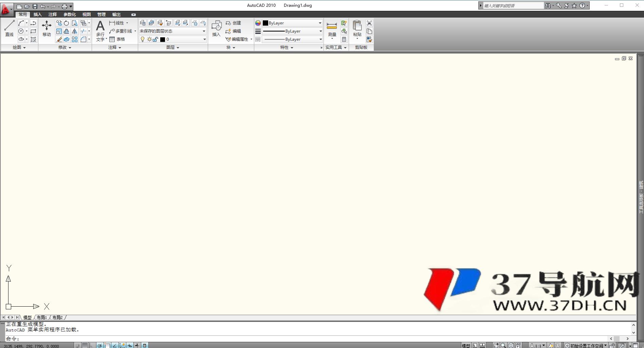Click the black ByLayer object color swatch
The image size is (644, 348).
(265, 23)
